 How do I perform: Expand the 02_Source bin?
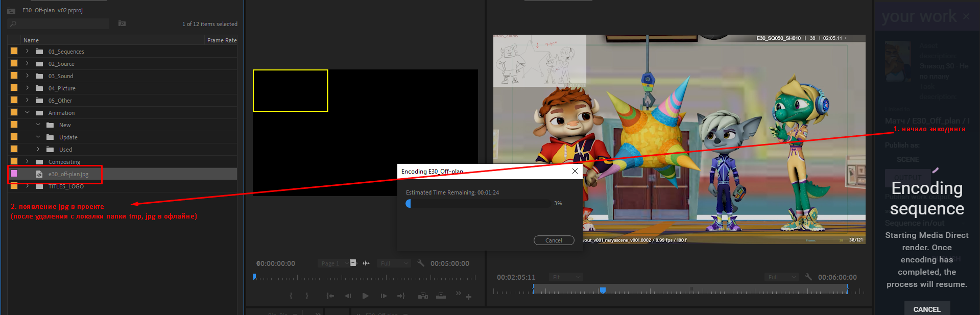[28, 63]
